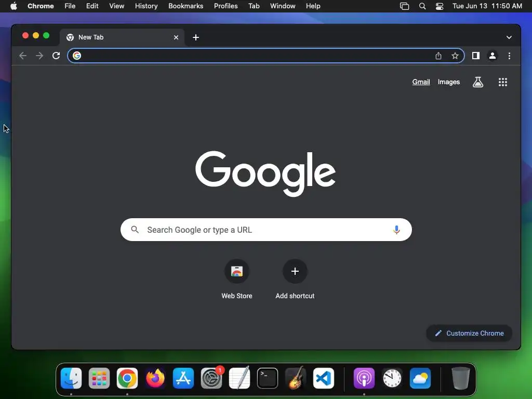The width and height of the screenshot is (532, 399).
Task: Open Launchpad from the dock
Action: click(x=99, y=378)
